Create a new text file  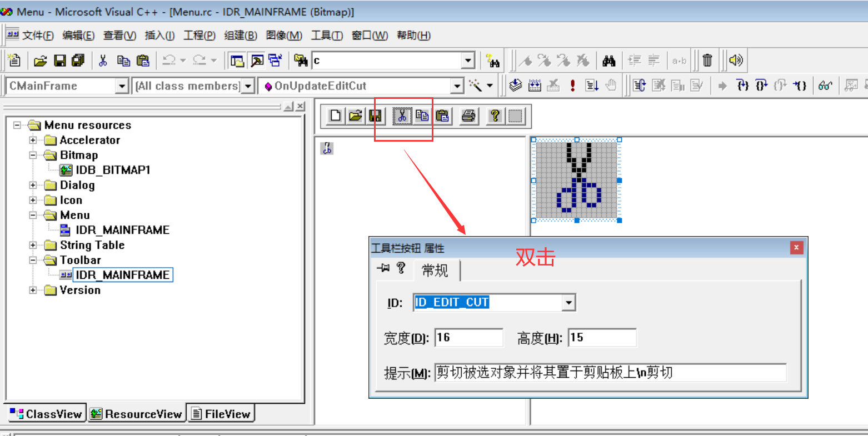pyautogui.click(x=15, y=60)
